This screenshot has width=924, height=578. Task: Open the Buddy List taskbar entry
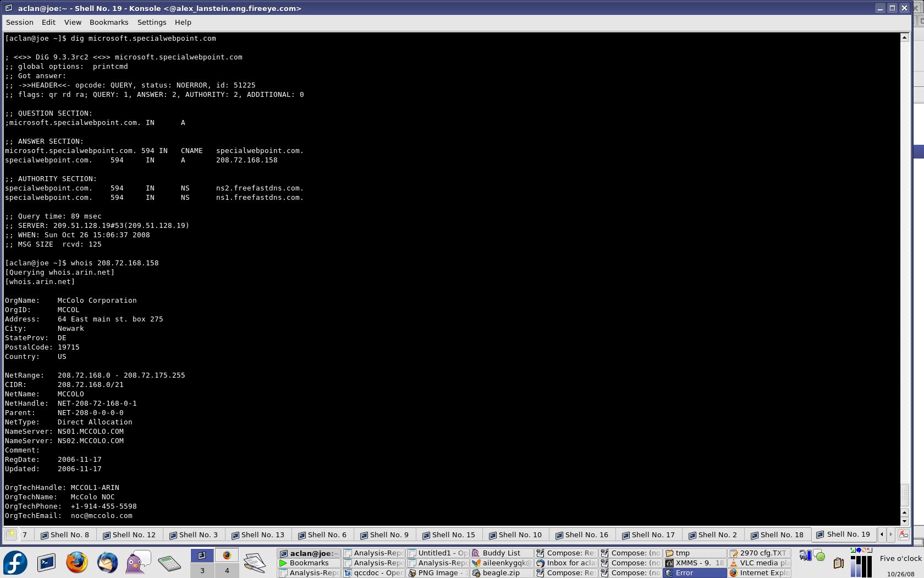502,553
